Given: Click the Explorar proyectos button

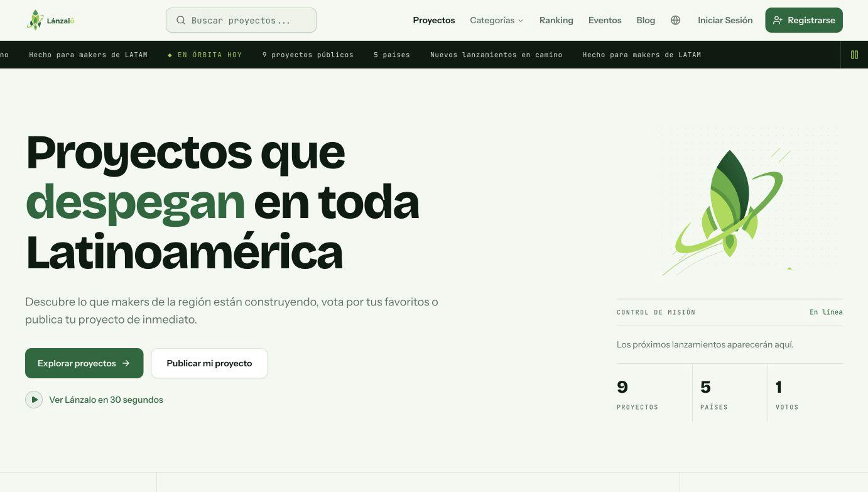Looking at the screenshot, I should (84, 363).
